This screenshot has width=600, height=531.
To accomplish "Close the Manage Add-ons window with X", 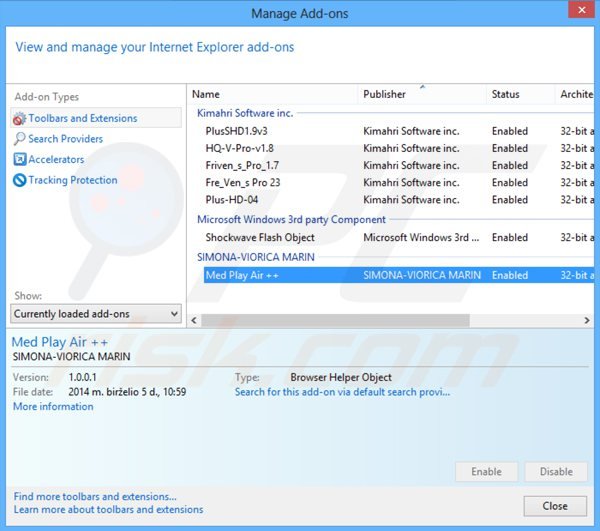I will pos(582,10).
